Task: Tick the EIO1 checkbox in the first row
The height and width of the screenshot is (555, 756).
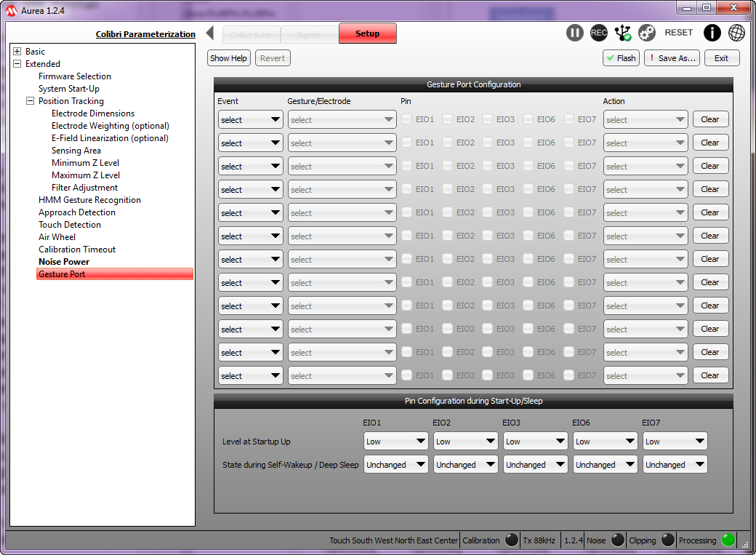Action: click(x=407, y=119)
